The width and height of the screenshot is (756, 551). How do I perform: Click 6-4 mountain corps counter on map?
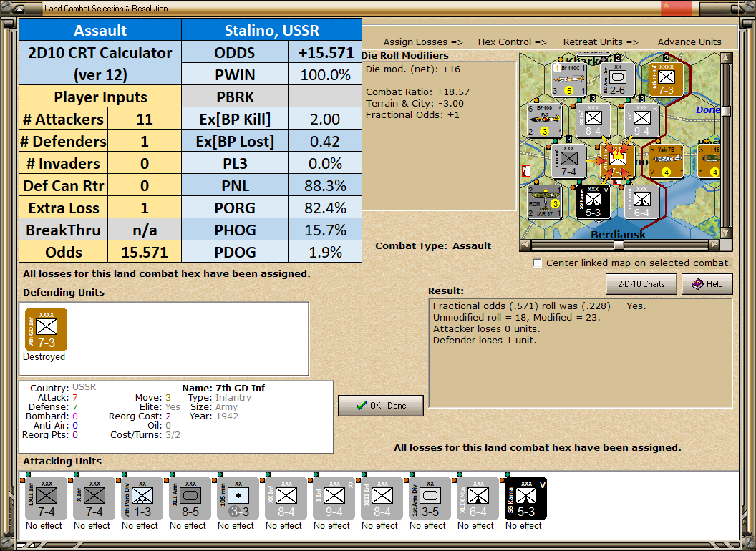(x=641, y=202)
